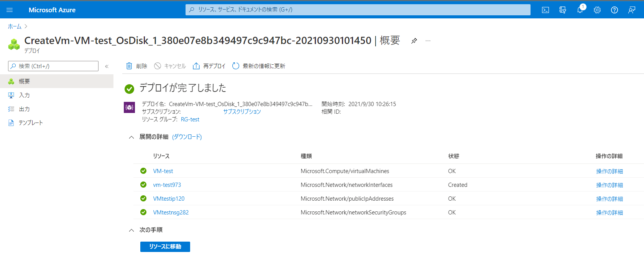Viewport: 644px width, 260px height.
Task: Open the feedback icon
Action: (x=632, y=10)
